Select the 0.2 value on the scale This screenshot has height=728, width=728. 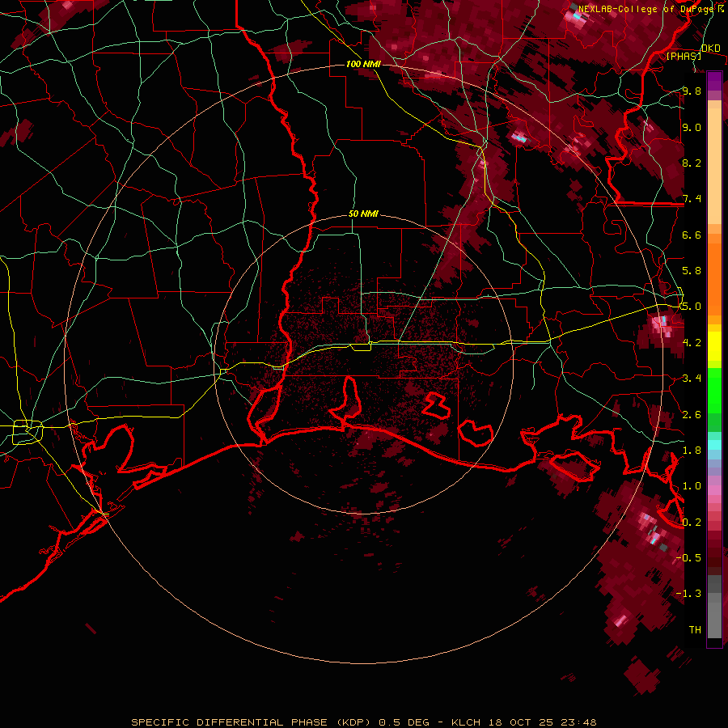point(692,523)
